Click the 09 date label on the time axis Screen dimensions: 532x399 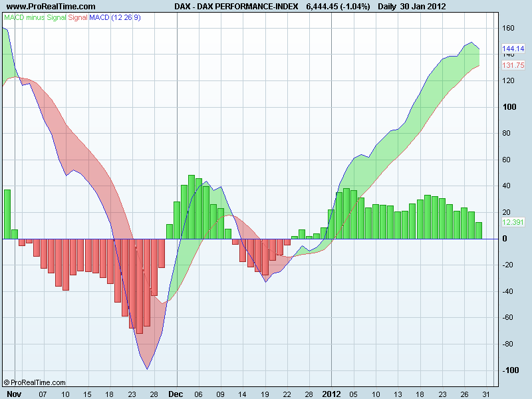pyautogui.click(x=220, y=394)
